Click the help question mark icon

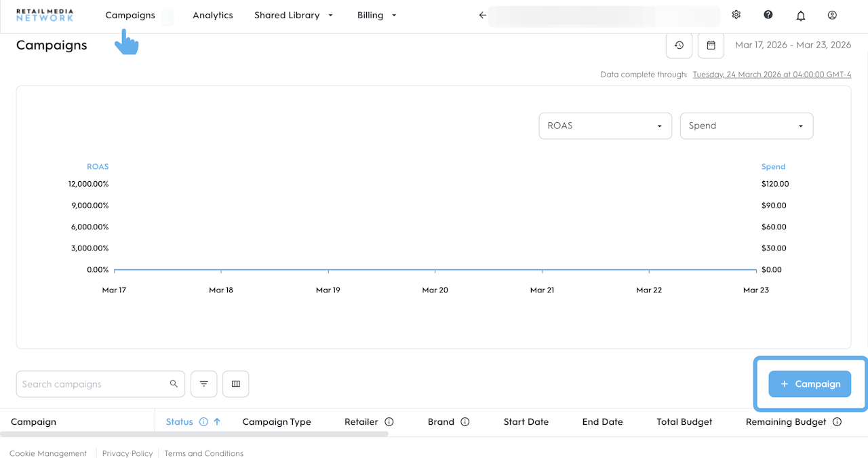[x=768, y=15]
